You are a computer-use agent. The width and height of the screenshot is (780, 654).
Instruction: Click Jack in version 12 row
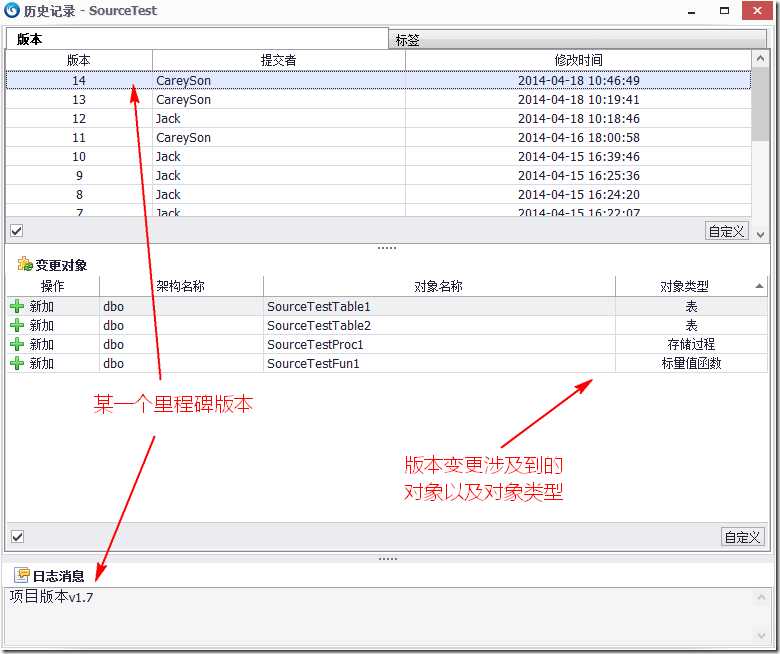click(168, 118)
